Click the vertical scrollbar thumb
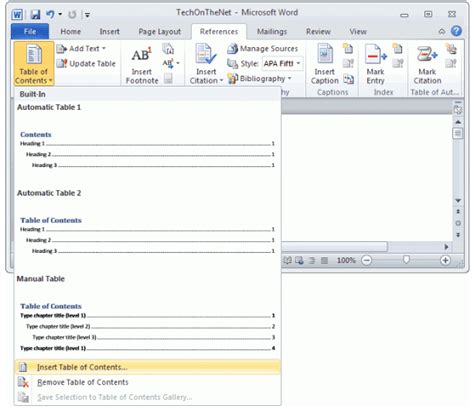474x409 pixels. pos(458,133)
